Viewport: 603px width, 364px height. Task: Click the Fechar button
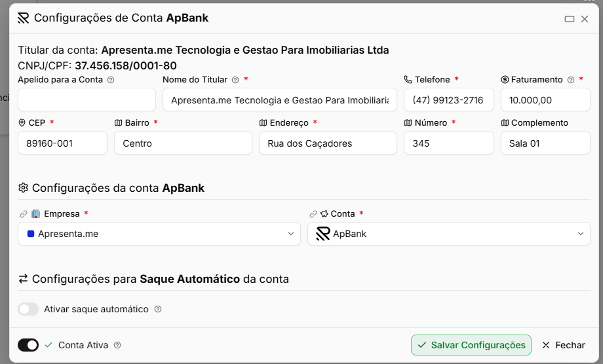click(564, 345)
